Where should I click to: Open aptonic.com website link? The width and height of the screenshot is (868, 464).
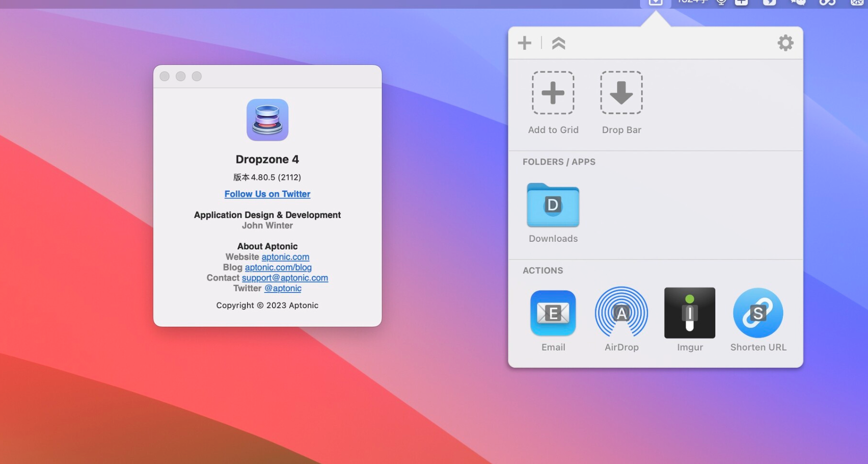[285, 256]
